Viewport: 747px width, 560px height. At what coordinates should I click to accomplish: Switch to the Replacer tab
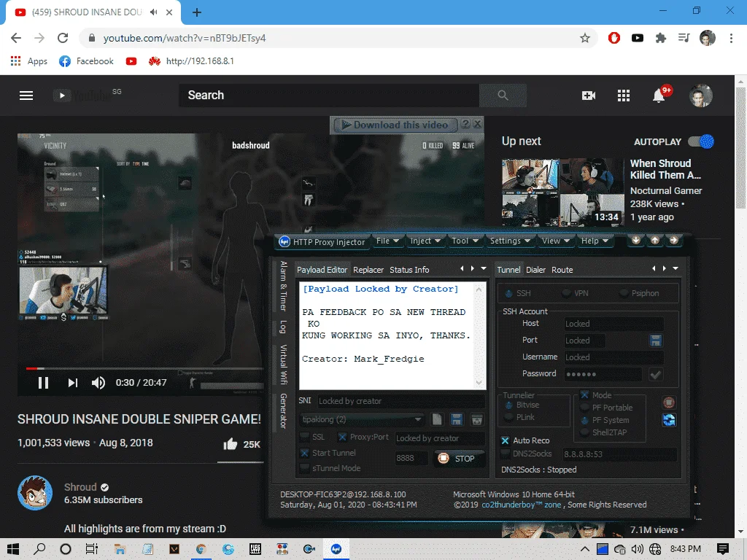pyautogui.click(x=368, y=270)
